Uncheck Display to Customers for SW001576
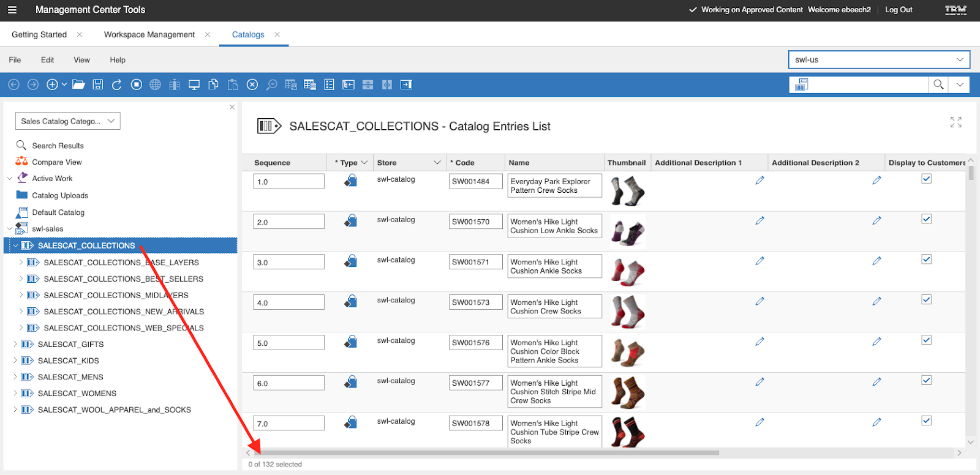Screen dimensions: 980x475 pos(927,340)
